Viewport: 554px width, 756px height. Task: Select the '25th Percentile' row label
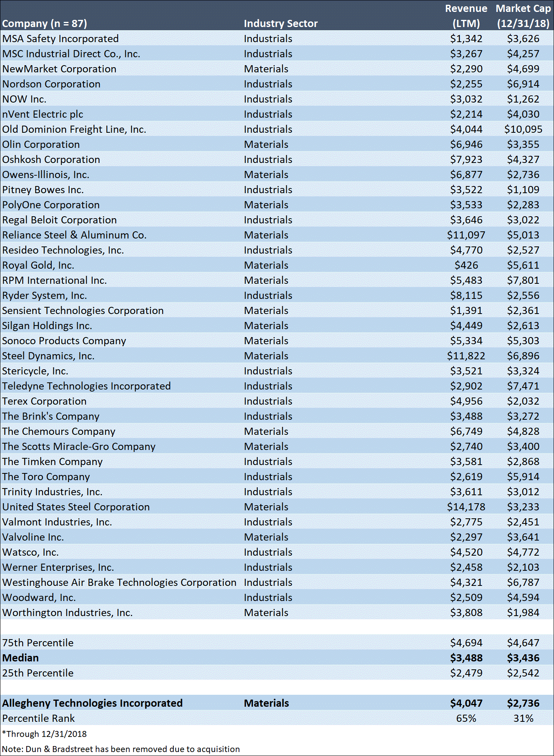point(38,673)
